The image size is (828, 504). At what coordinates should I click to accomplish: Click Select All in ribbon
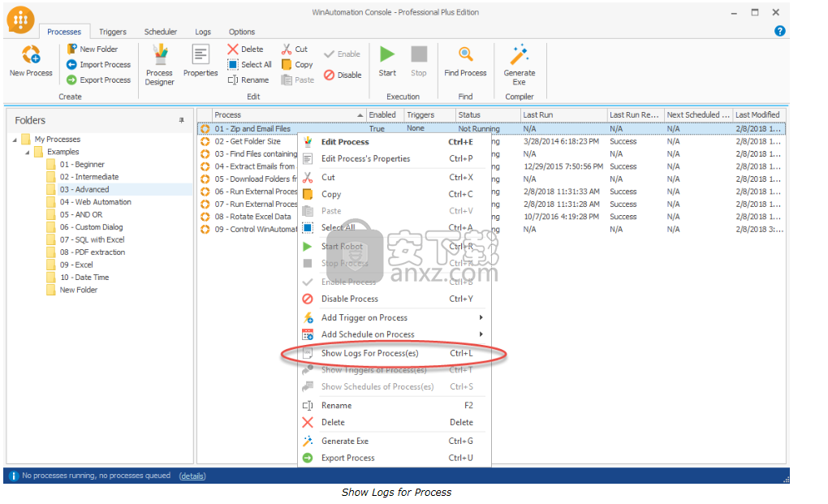click(x=250, y=64)
